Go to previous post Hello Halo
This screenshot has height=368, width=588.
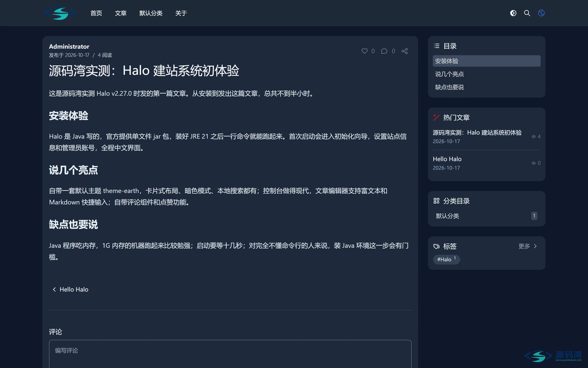pos(71,290)
